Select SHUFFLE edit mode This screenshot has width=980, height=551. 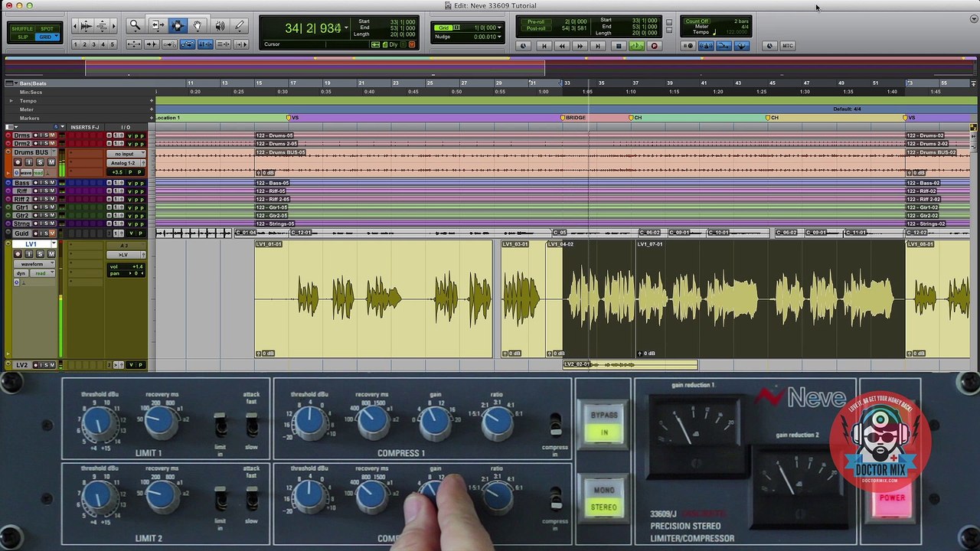22,29
